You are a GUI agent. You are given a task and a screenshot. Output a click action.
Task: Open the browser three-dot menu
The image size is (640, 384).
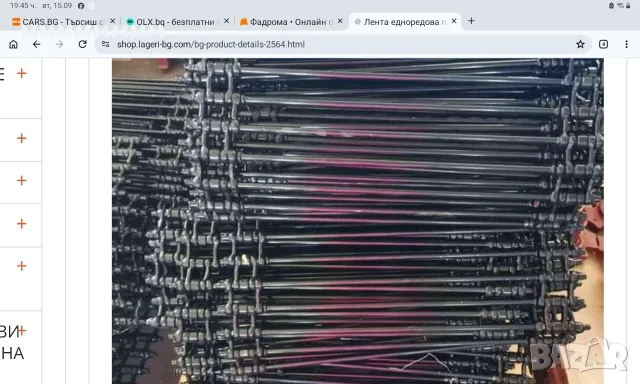tap(627, 44)
